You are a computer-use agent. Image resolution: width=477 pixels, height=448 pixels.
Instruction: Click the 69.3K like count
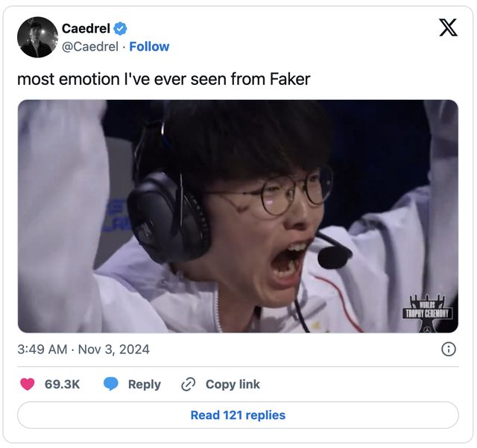click(x=62, y=385)
